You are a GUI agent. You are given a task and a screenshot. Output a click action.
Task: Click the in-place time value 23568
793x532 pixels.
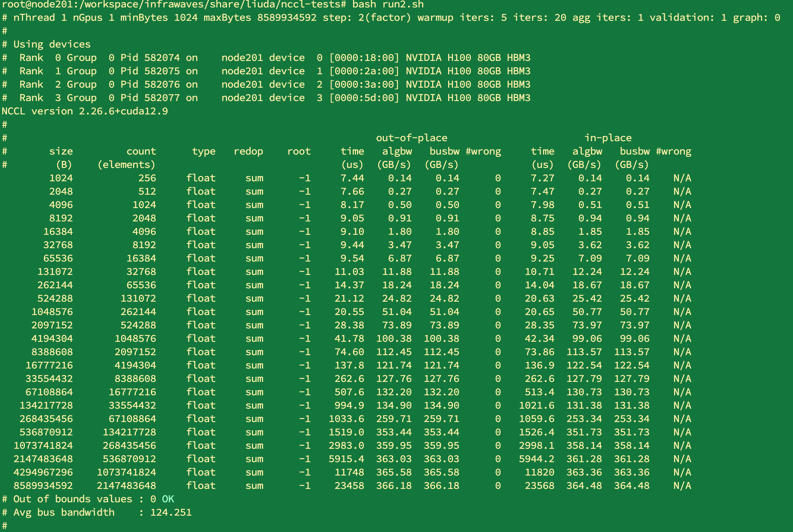[539, 486]
